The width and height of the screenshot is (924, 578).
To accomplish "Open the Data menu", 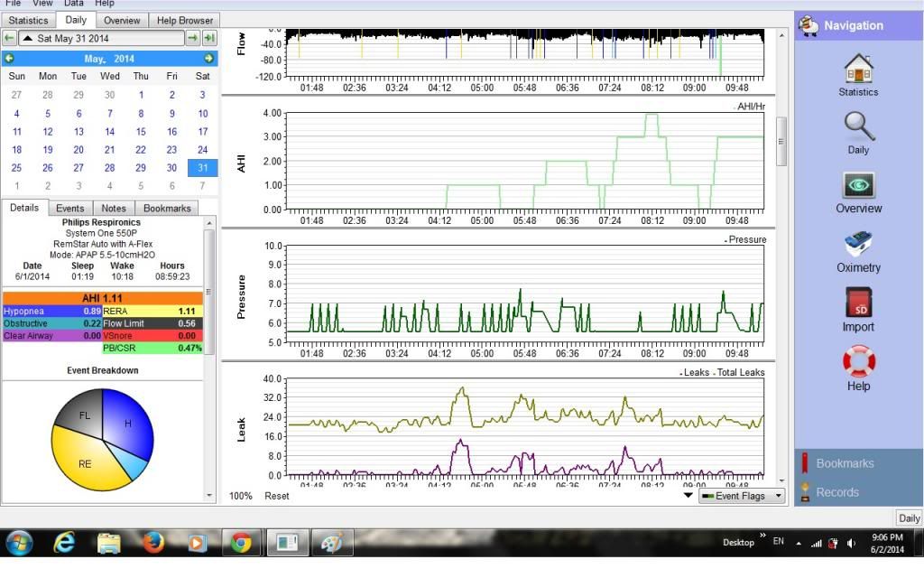I will [74, 4].
